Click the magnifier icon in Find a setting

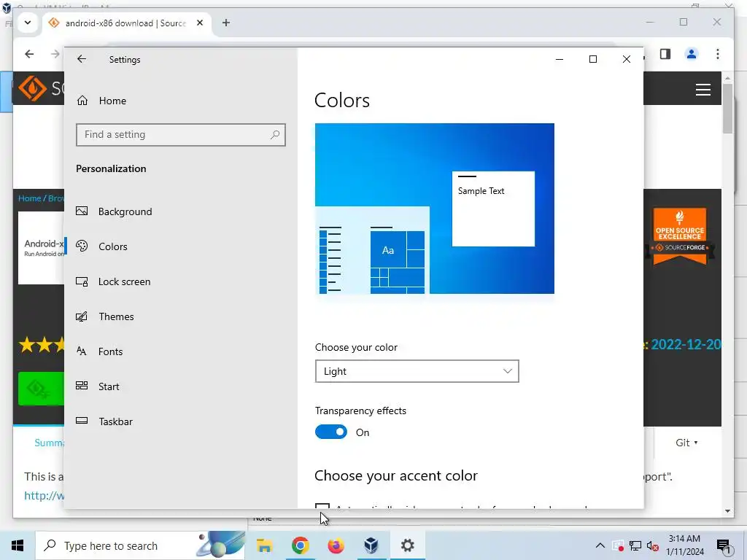[x=275, y=135]
